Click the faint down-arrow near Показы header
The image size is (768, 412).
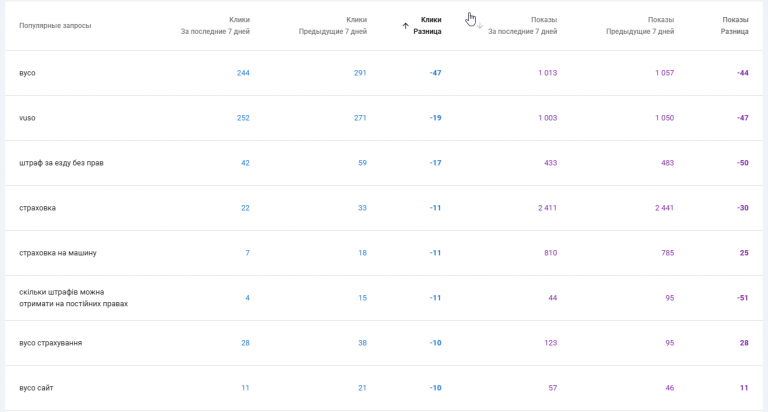coord(480,26)
